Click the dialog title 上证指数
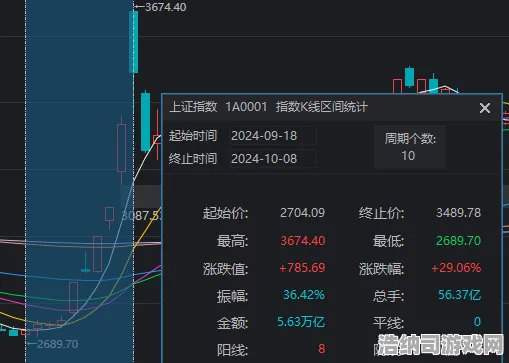 coord(193,107)
